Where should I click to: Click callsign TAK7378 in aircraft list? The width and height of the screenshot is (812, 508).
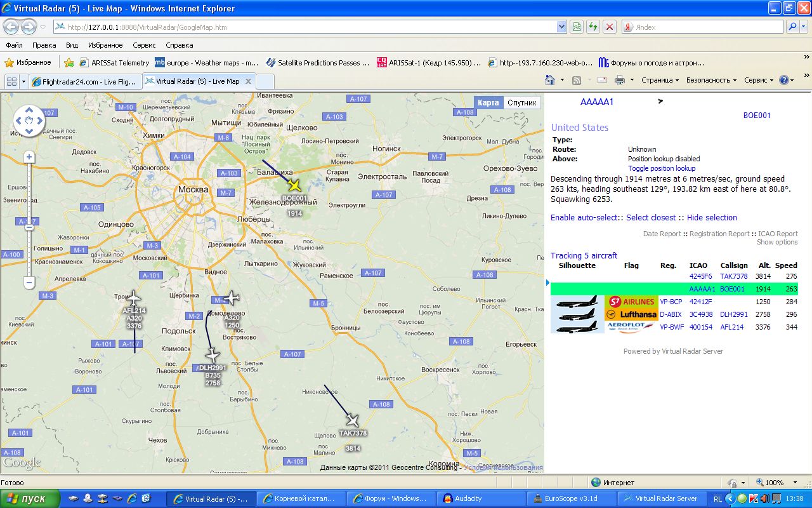(x=733, y=276)
